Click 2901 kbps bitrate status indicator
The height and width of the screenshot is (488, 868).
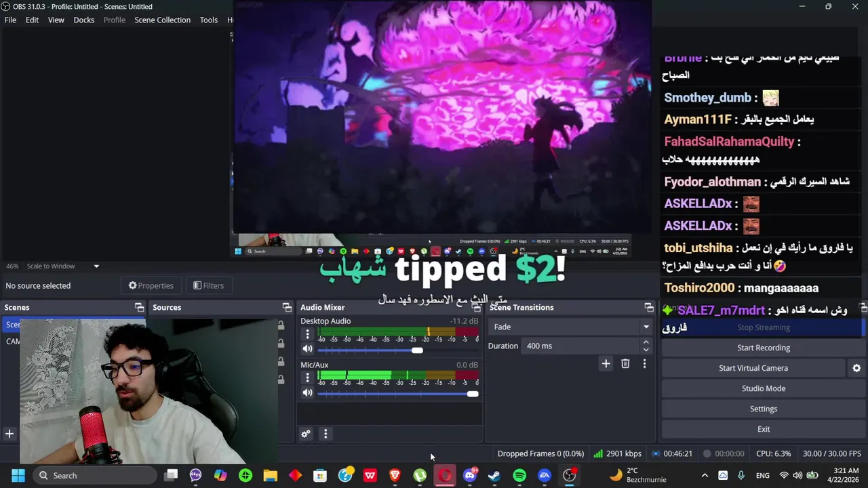618,453
